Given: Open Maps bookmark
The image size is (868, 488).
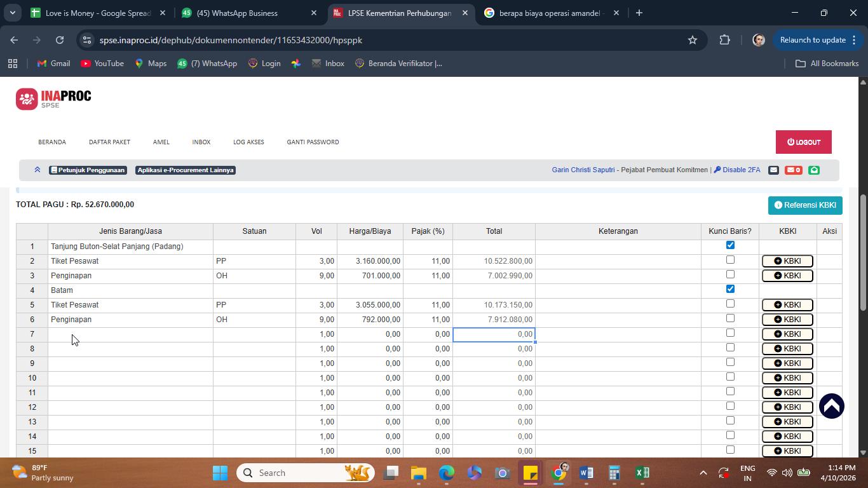Looking at the screenshot, I should [151, 64].
